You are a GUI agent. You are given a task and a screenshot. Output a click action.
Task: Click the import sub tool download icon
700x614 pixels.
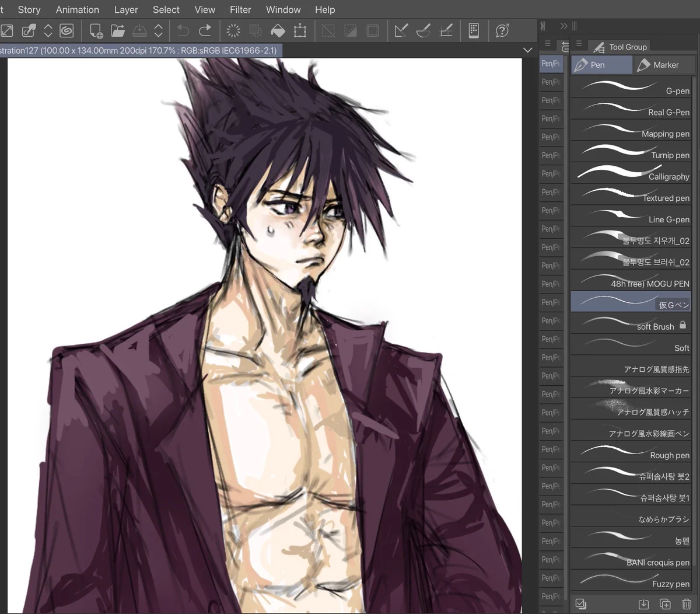tap(643, 604)
